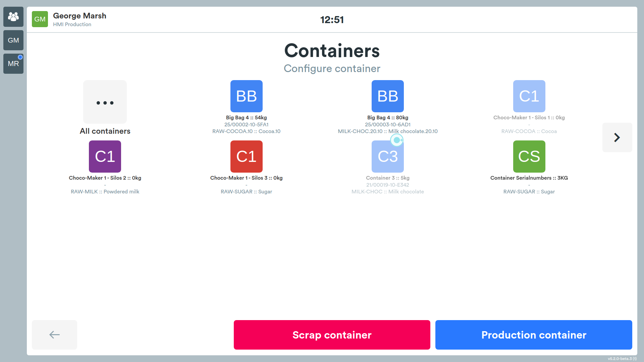Image resolution: width=644 pixels, height=362 pixels.
Task: Click the All containers label
Action: 105,131
